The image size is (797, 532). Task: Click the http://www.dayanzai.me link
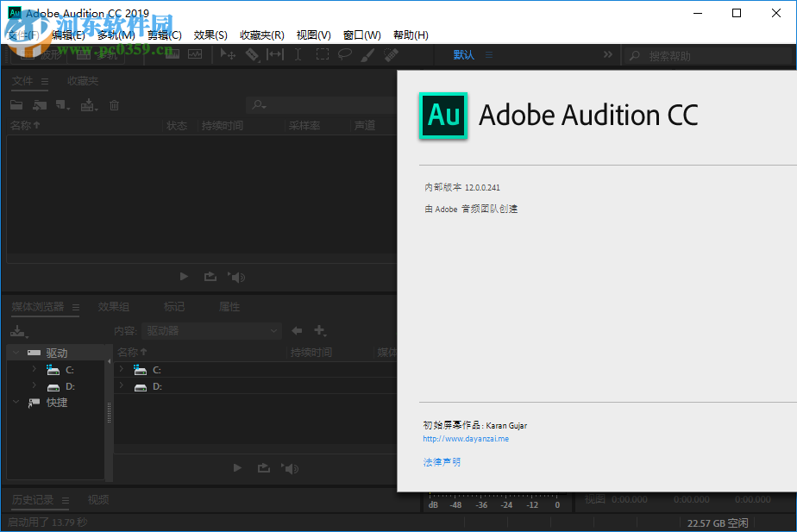tap(466, 438)
